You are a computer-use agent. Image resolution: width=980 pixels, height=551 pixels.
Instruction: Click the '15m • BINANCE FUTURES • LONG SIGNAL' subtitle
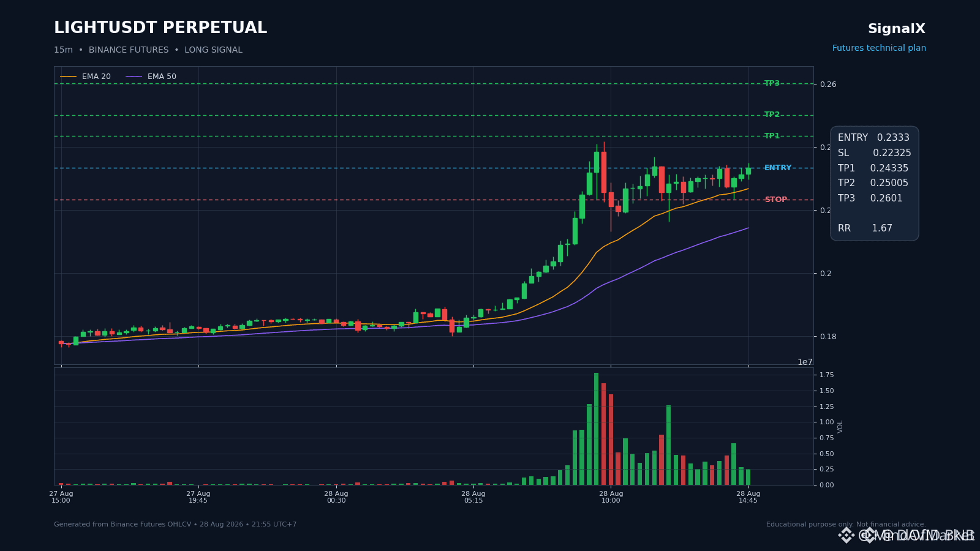click(148, 50)
